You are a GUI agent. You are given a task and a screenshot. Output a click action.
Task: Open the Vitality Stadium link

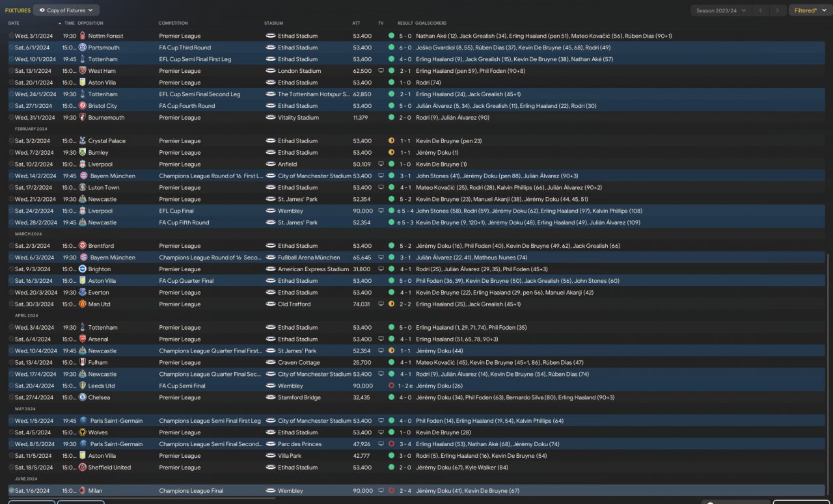[x=299, y=118]
